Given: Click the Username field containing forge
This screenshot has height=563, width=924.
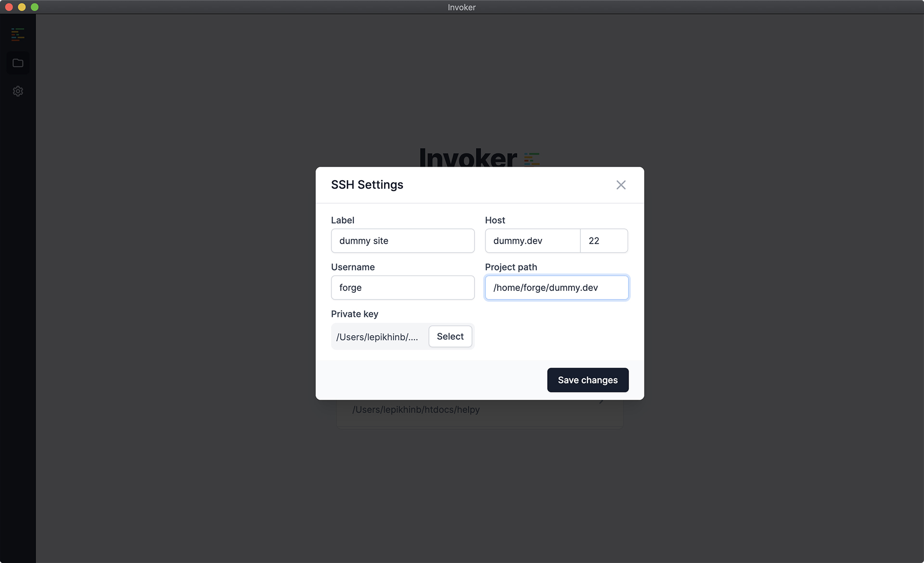Looking at the screenshot, I should pos(402,288).
